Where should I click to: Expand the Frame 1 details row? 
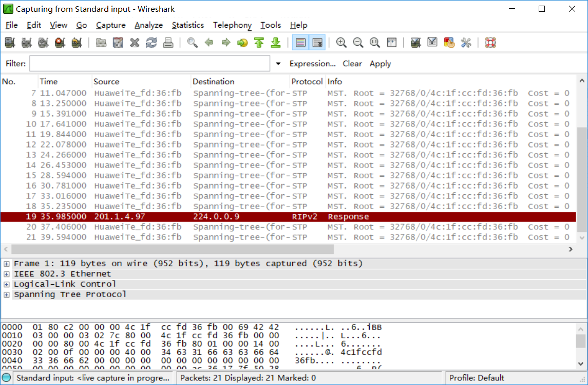[x=7, y=264]
